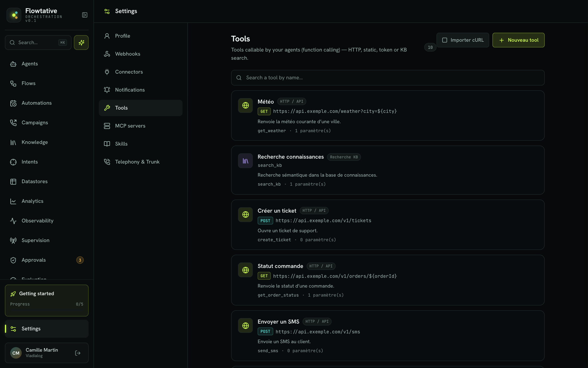Screen dimensions: 588x368
Task: Focus the Search a tool by name field
Action: pos(388,78)
